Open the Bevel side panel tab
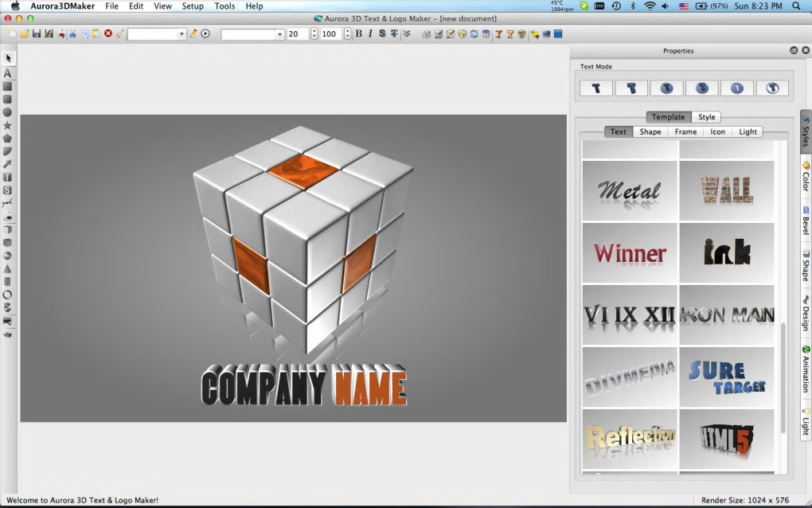This screenshot has width=812, height=508. pyautogui.click(x=806, y=221)
